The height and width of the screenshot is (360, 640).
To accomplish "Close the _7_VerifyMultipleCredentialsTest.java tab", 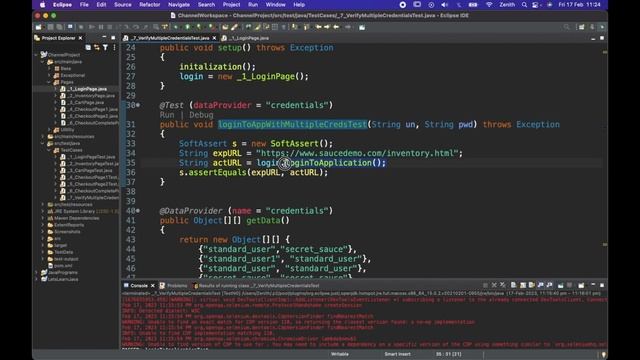I will [214, 38].
